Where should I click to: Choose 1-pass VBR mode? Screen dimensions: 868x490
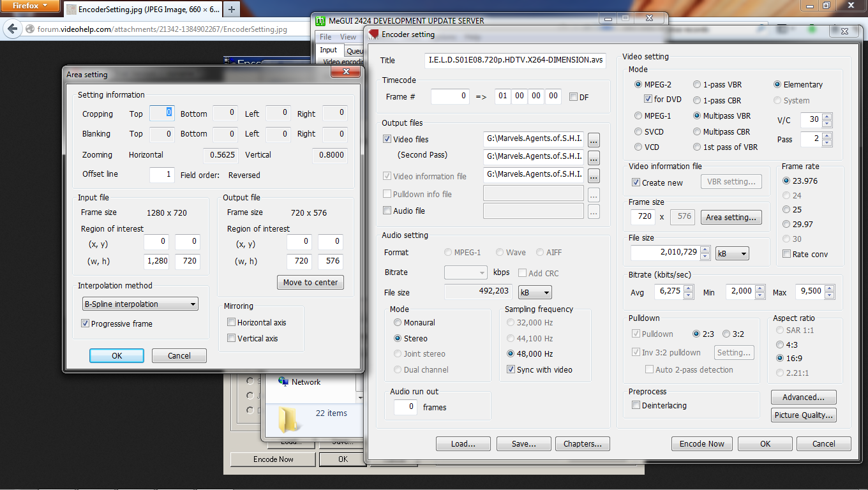click(x=698, y=84)
